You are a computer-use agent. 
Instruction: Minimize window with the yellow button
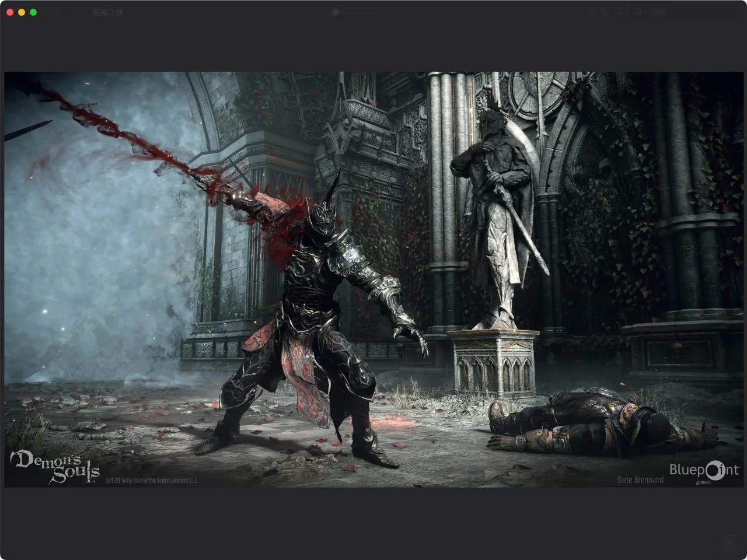point(22,12)
